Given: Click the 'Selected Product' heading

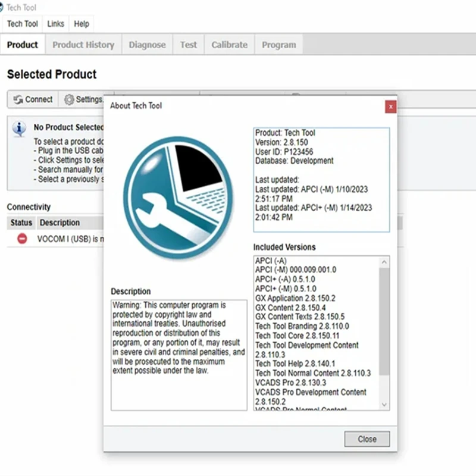Looking at the screenshot, I should pyautogui.click(x=52, y=74).
